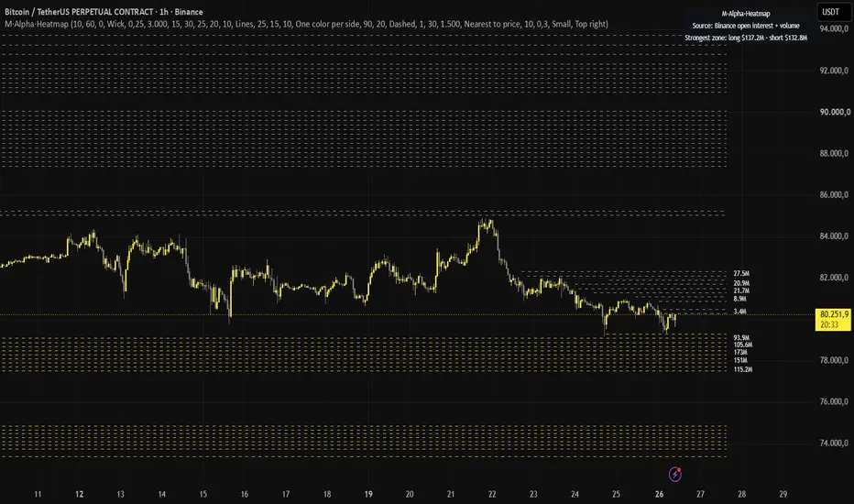Click the 86.000,0 price axis label

pyautogui.click(x=834, y=194)
